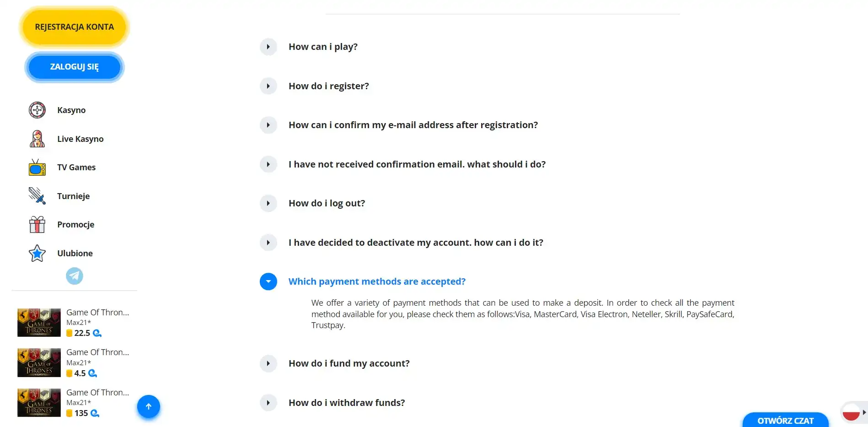Click the Promocje gift box icon
868x427 pixels.
(x=37, y=225)
